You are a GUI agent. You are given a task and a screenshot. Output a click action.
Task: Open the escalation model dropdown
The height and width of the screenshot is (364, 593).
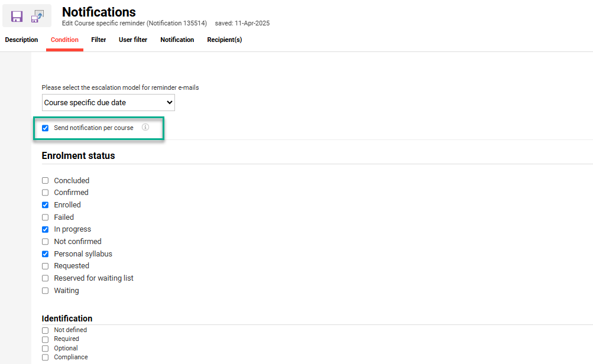[108, 102]
